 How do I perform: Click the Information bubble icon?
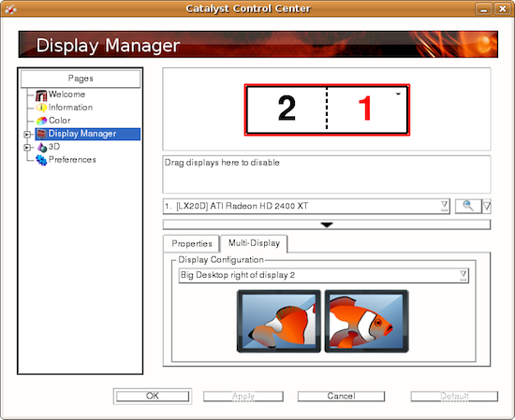click(41, 108)
